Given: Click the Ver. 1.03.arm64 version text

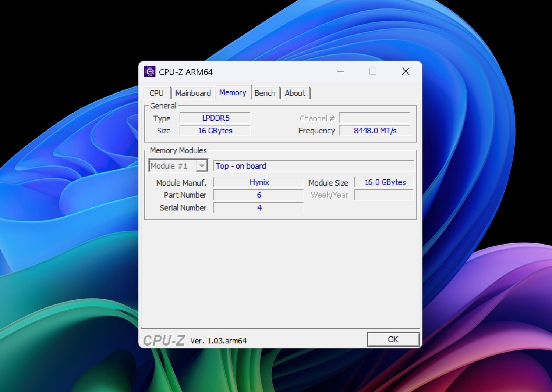Looking at the screenshot, I should 219,341.
